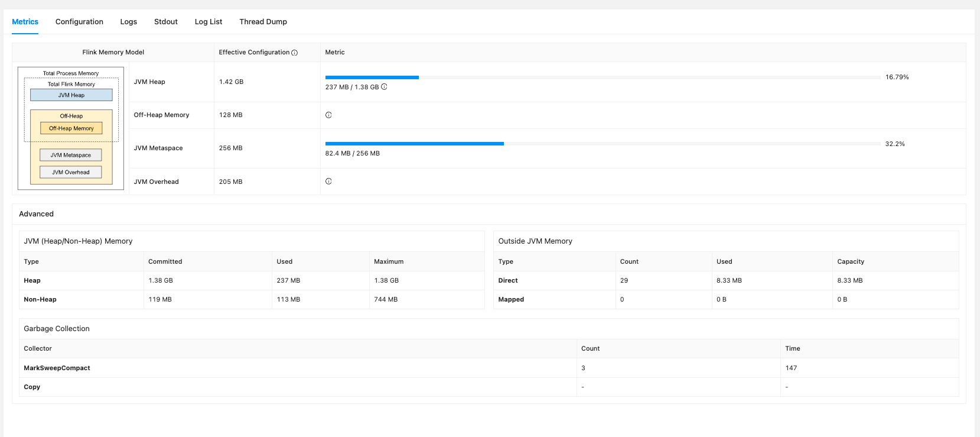The height and width of the screenshot is (437, 980).
Task: Click the 16.79% heap usage value
Action: pyautogui.click(x=897, y=77)
